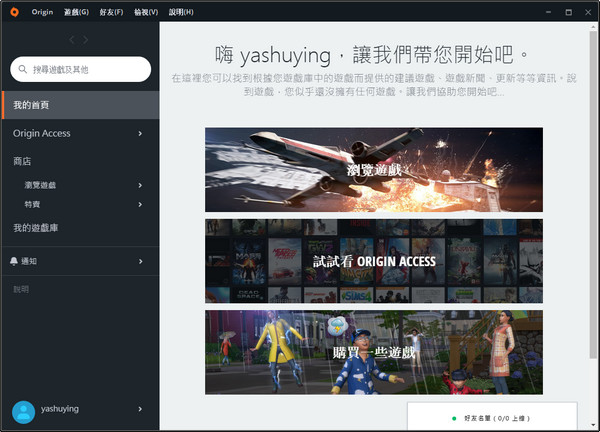
Task: Minimize the Origin window
Action: [542, 11]
